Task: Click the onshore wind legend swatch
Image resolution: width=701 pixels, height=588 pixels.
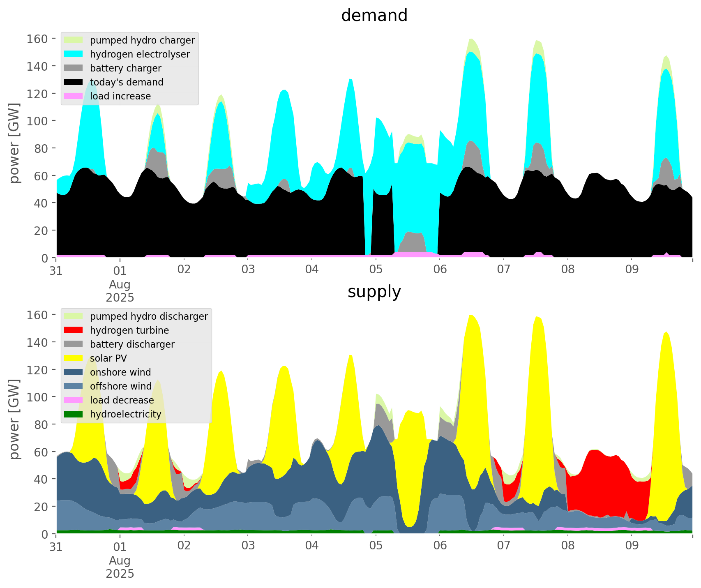Action: pyautogui.click(x=74, y=372)
